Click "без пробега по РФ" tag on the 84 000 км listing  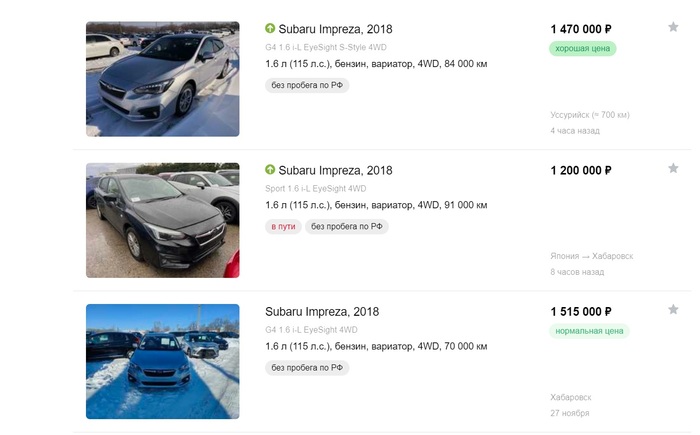[307, 85]
